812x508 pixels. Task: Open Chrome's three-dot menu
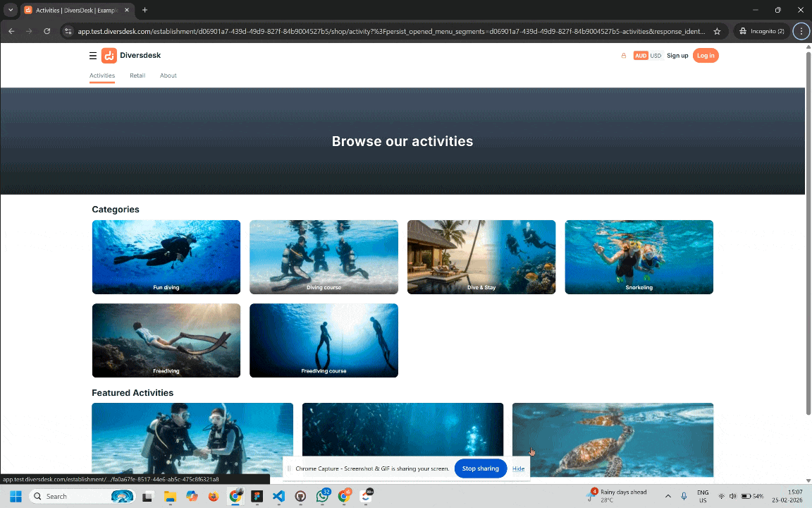point(801,31)
